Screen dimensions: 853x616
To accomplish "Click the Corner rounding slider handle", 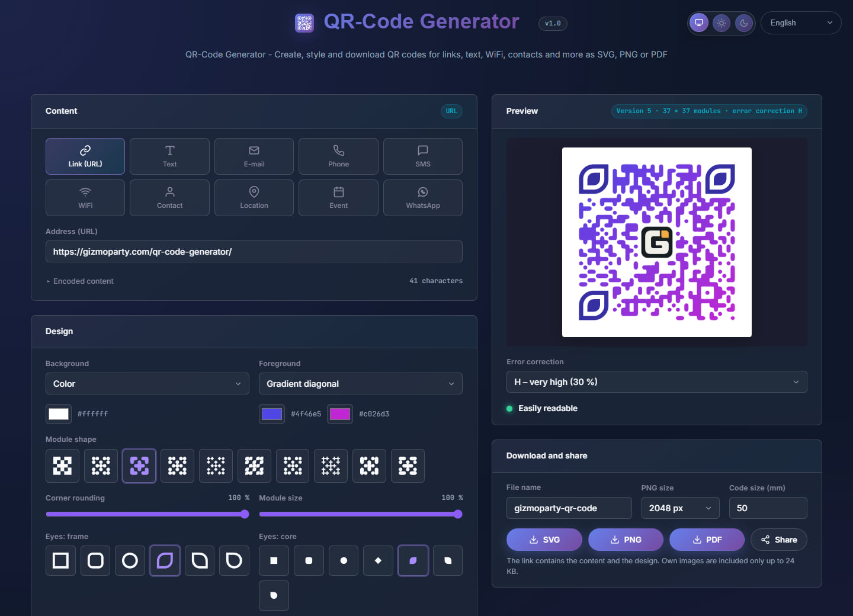I will tap(245, 514).
